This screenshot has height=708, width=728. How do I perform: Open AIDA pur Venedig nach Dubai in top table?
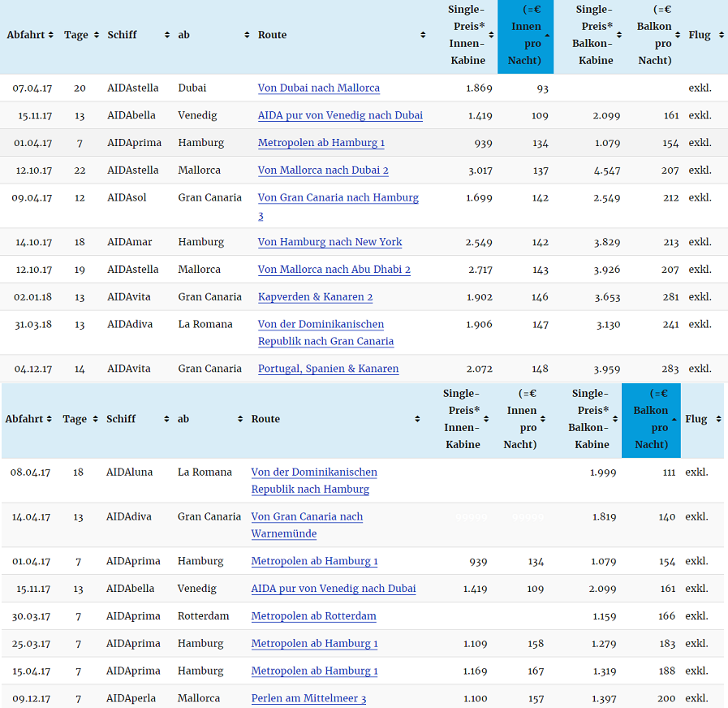point(340,115)
